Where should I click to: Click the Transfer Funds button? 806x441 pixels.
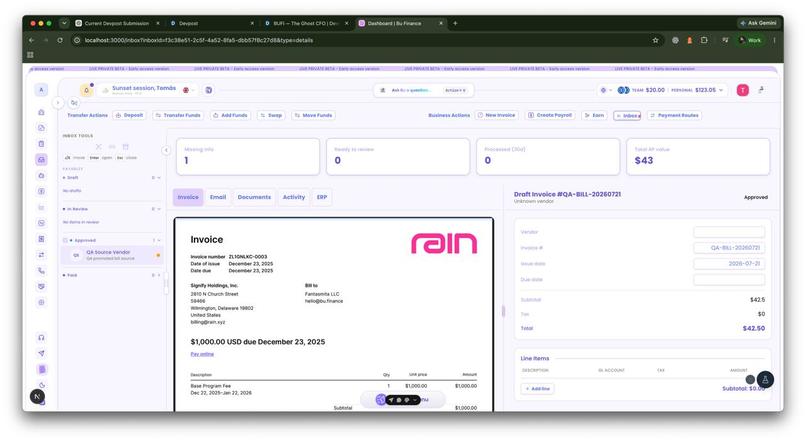[x=178, y=116]
